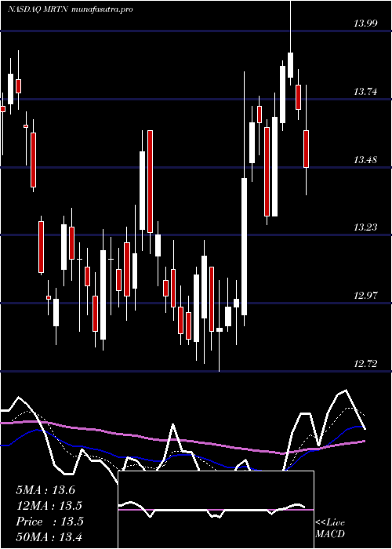Image resolution: width=392 pixels, height=549 pixels.
Task: Click the 12.72 price level label
Action: click(365, 364)
